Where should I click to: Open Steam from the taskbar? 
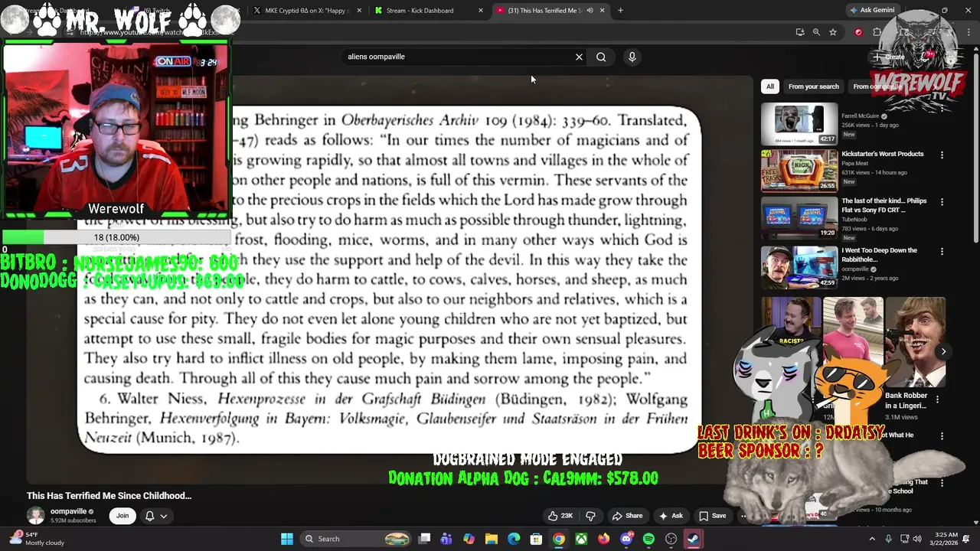tap(694, 539)
